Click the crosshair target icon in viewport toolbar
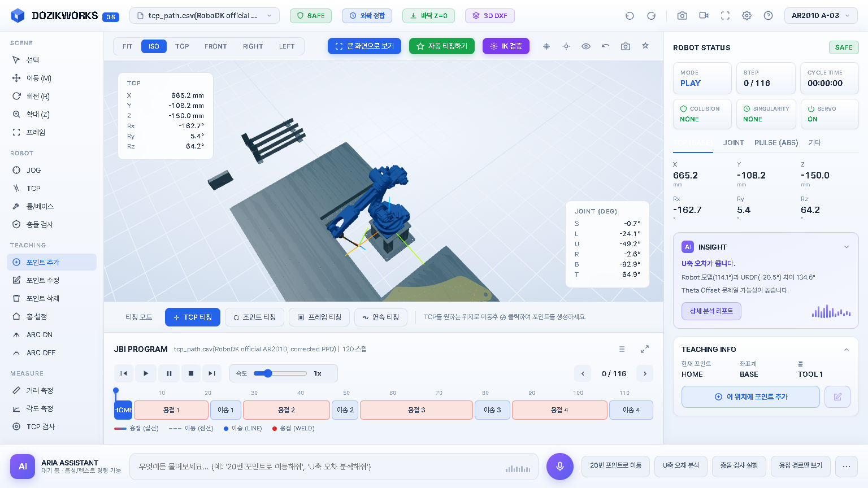868x488 pixels. click(x=546, y=46)
